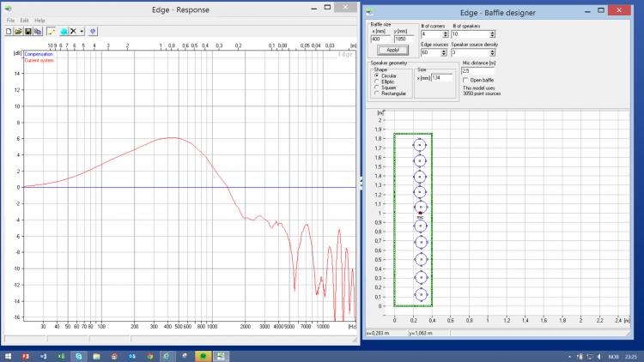Viewport: 644px width, 362px height.
Task: Enable the Open baffle checkbox
Action: [465, 80]
